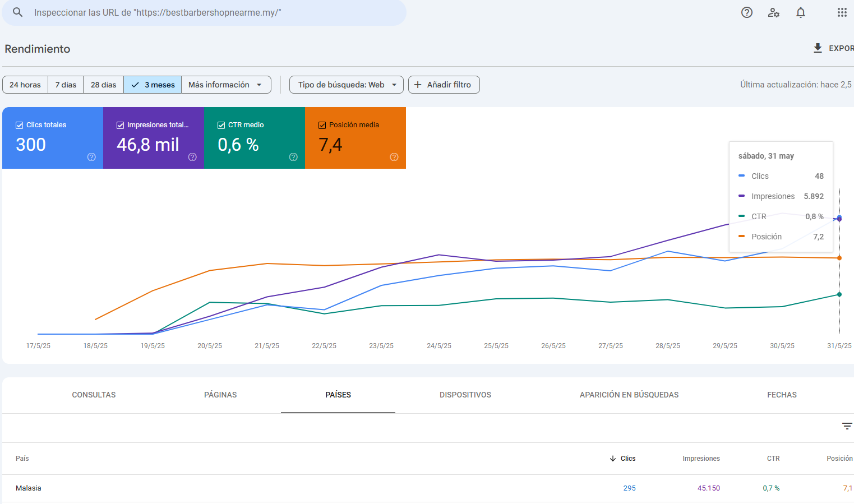Click help icon on Impresiones totales card

pyautogui.click(x=192, y=157)
